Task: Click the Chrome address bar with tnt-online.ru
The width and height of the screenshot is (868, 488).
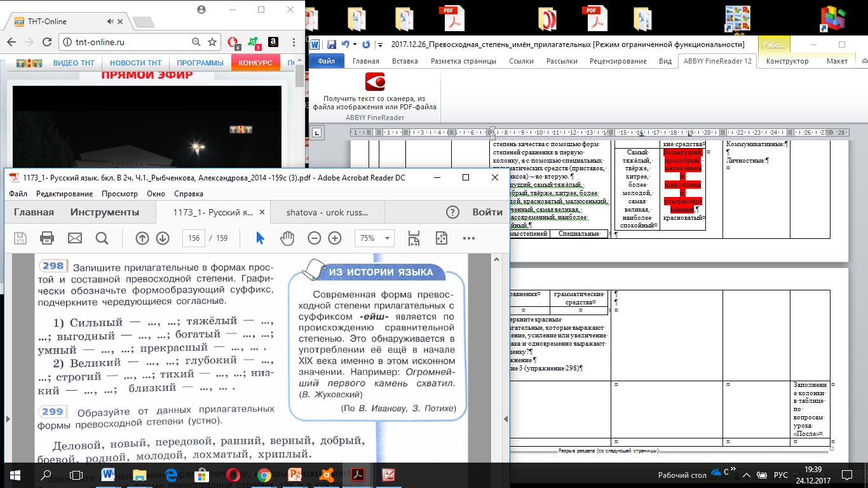Action: pyautogui.click(x=139, y=42)
